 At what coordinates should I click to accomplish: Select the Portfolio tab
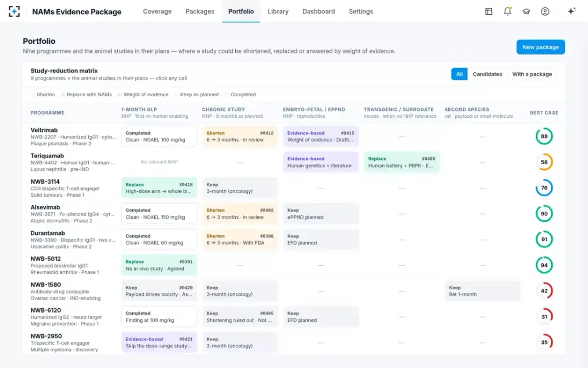(241, 11)
